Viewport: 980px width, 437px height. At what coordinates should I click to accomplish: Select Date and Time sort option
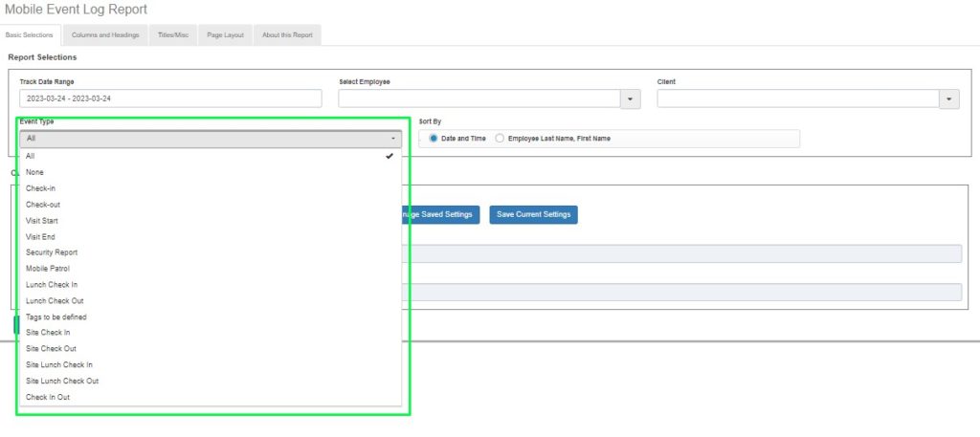[434, 139]
